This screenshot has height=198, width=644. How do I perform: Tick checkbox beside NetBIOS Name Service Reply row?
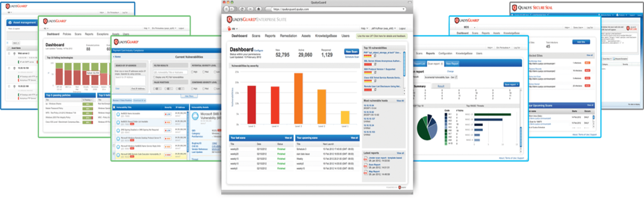pyautogui.click(x=114, y=146)
